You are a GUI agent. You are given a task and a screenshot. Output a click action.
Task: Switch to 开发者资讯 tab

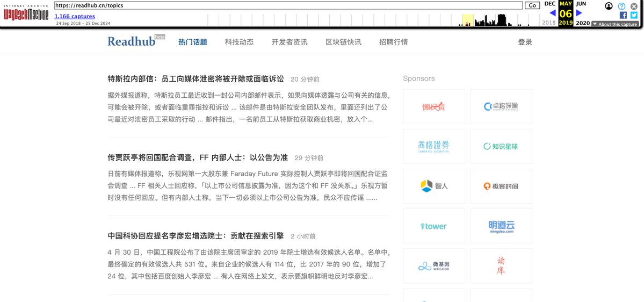pyautogui.click(x=290, y=42)
